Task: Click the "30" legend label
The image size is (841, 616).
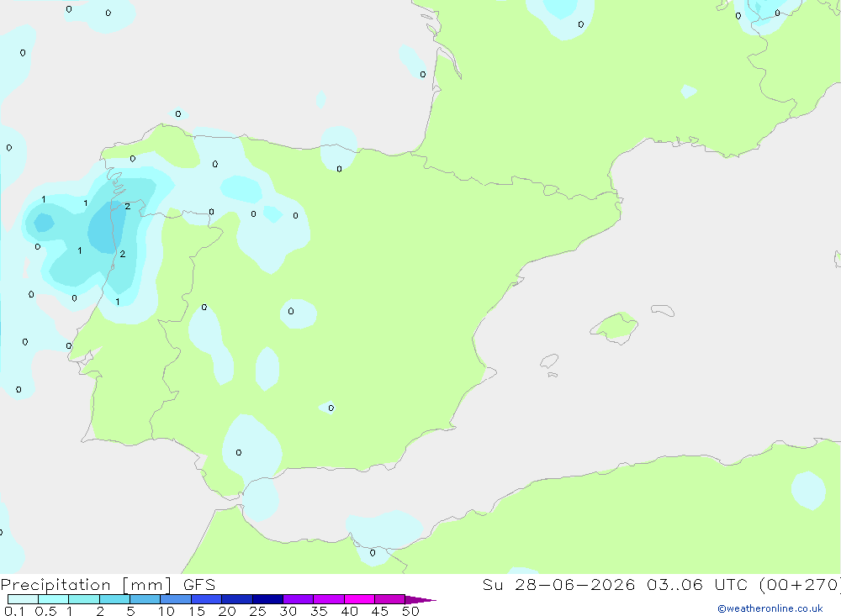Action: click(288, 611)
